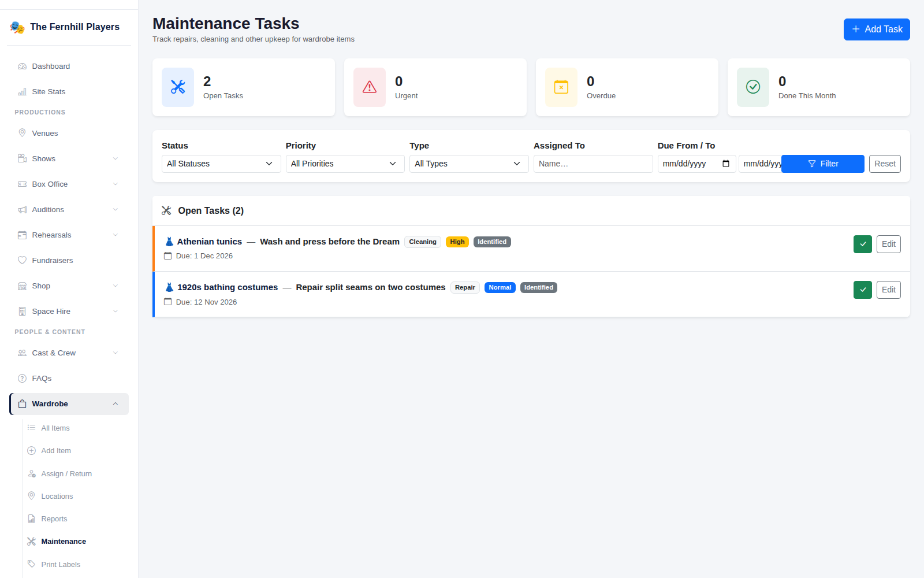Open the Auditions menu item
This screenshot has height=578, width=924.
(x=69, y=210)
